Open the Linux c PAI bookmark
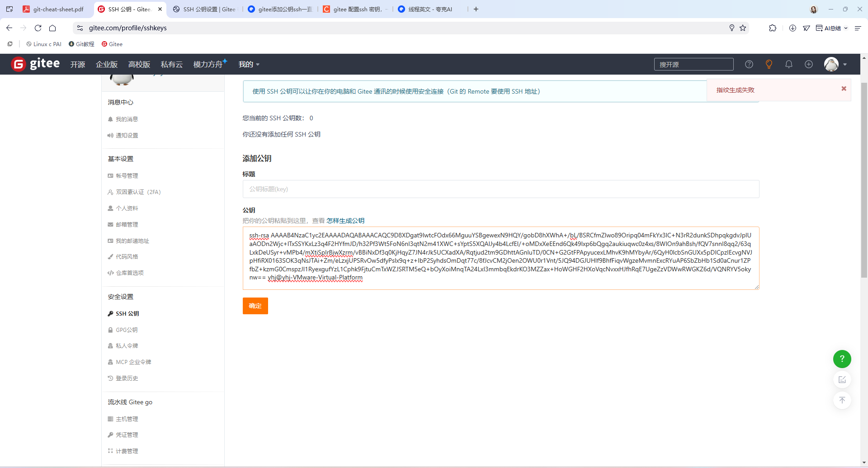This screenshot has height=468, width=868. pyautogui.click(x=44, y=44)
